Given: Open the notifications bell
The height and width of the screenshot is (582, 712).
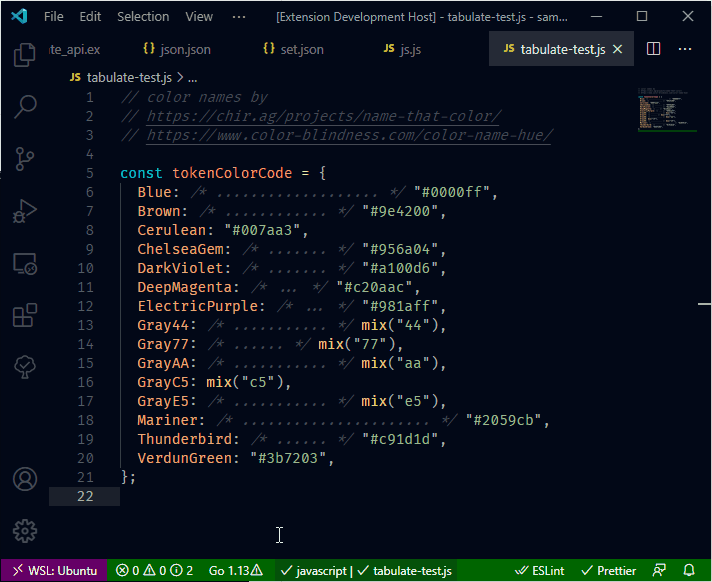Looking at the screenshot, I should click(689, 571).
